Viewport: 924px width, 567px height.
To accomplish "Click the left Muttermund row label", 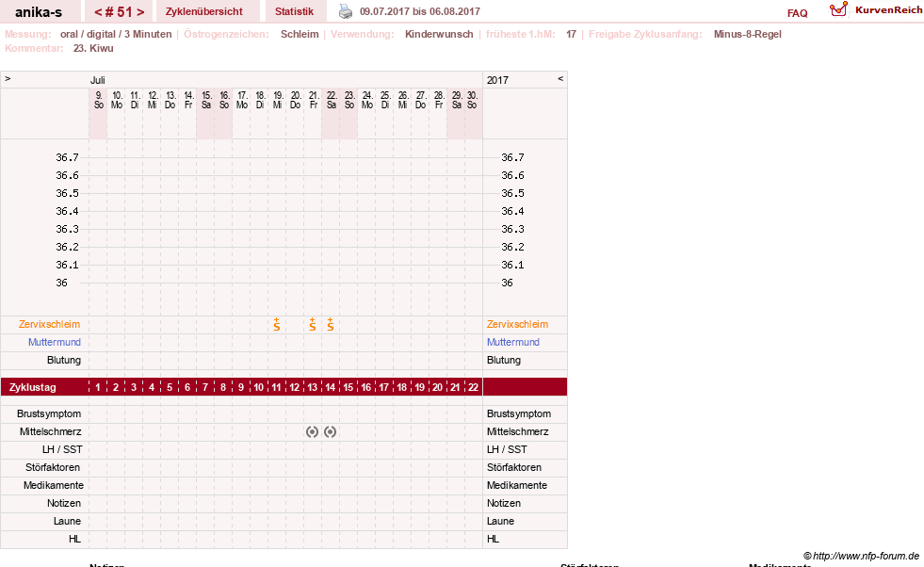I will point(55,342).
